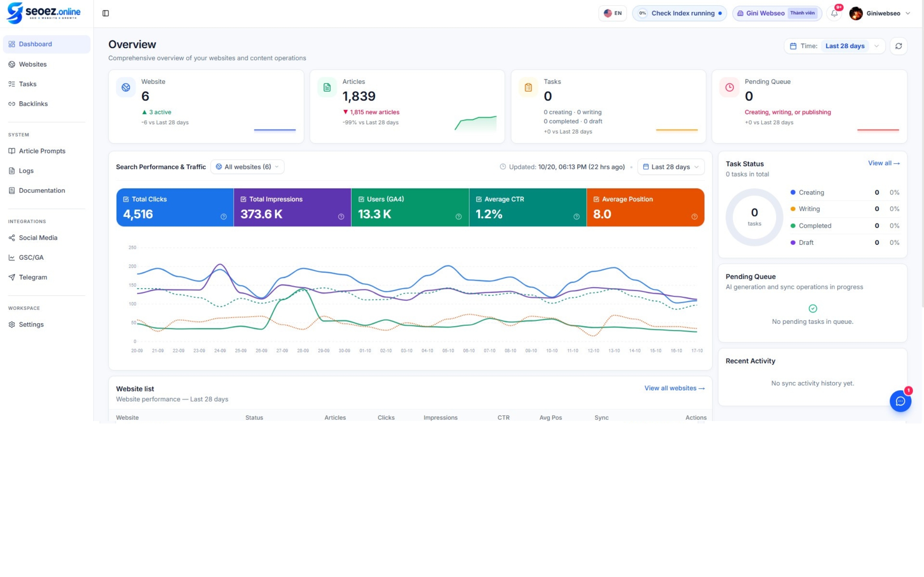This screenshot has width=924, height=577.
Task: Open chart Last 28 days range dropdown
Action: (671, 167)
